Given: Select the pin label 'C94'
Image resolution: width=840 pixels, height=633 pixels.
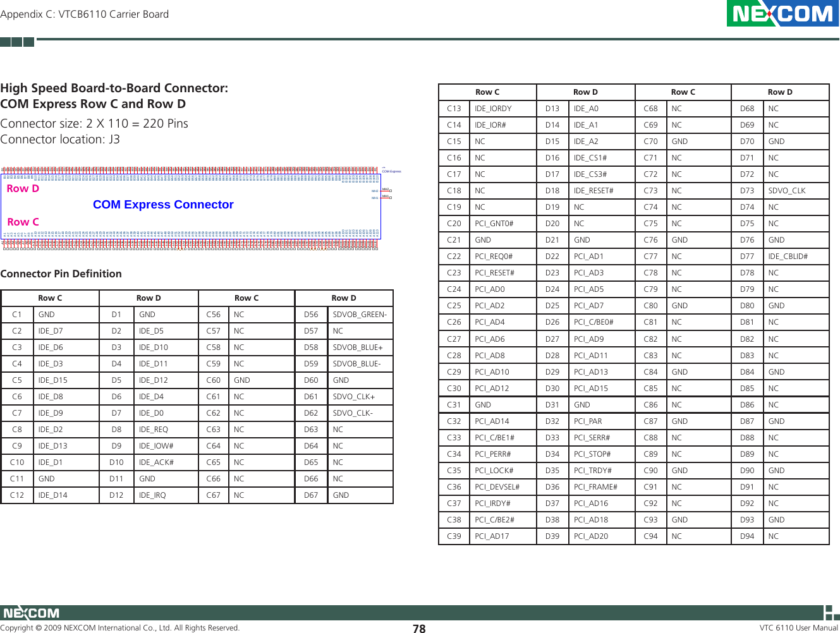Looking at the screenshot, I should pos(650,536).
